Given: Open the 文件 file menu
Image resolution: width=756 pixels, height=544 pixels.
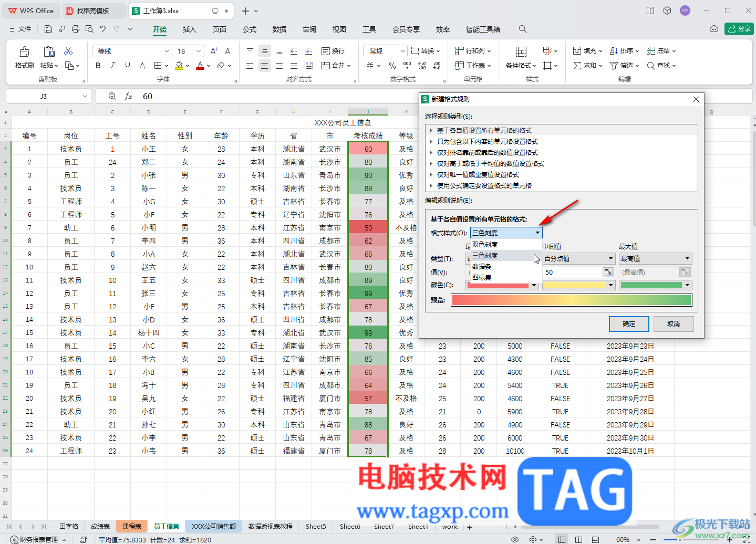Looking at the screenshot, I should (x=20, y=29).
